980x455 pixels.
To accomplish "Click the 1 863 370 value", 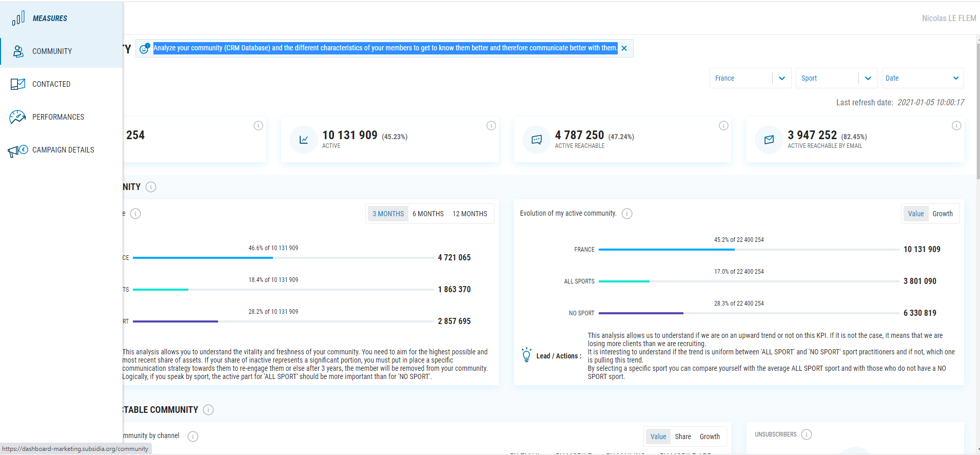I will (x=454, y=290).
